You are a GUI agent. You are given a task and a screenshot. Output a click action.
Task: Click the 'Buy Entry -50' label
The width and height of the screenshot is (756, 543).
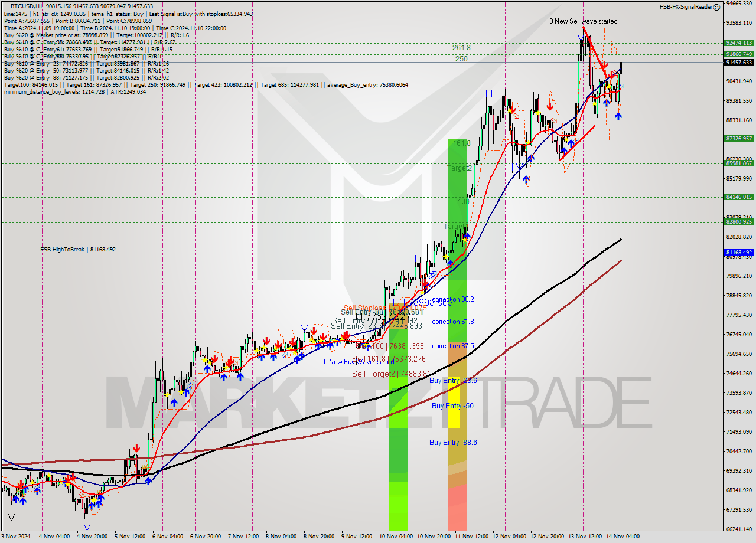click(x=452, y=406)
